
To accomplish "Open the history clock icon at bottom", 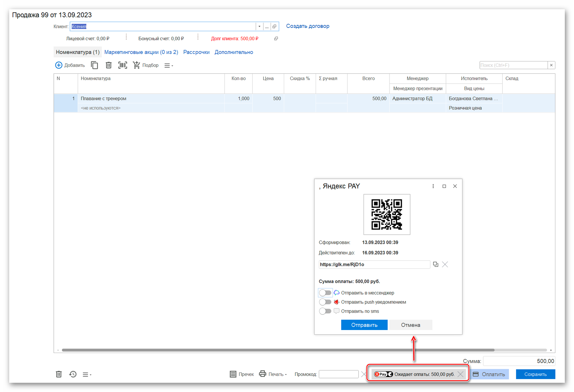I will pyautogui.click(x=73, y=374).
